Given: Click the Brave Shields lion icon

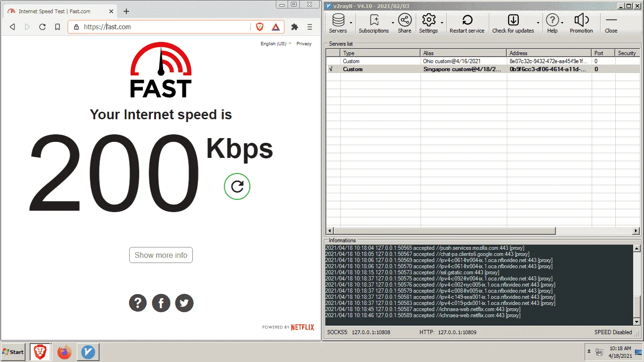Looking at the screenshot, I should pyautogui.click(x=260, y=27).
